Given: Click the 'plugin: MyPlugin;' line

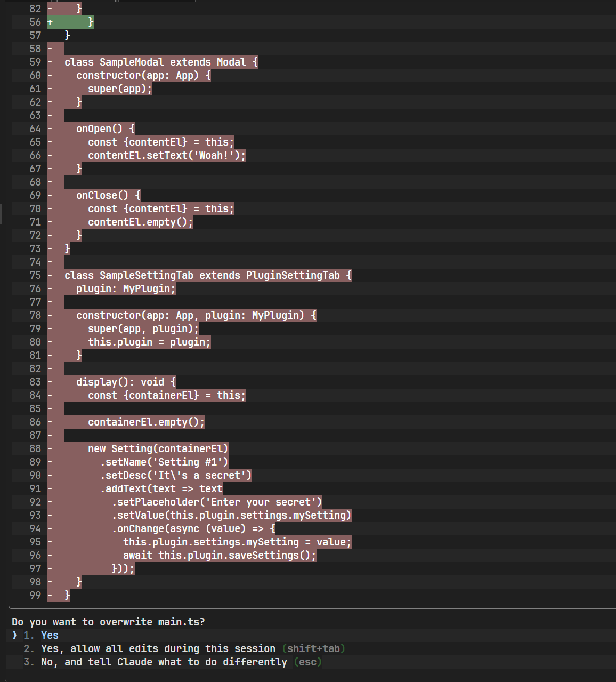Looking at the screenshot, I should pyautogui.click(x=126, y=288).
